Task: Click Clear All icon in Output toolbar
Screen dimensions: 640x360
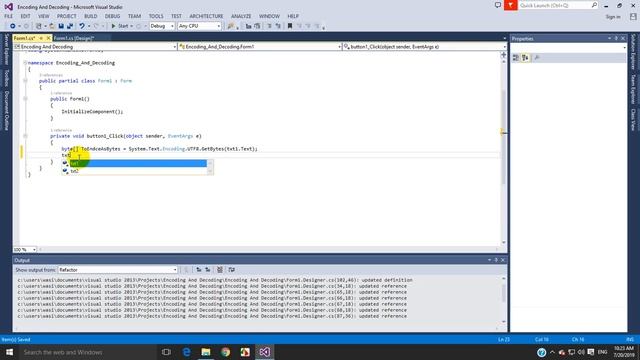Action: tap(220, 270)
